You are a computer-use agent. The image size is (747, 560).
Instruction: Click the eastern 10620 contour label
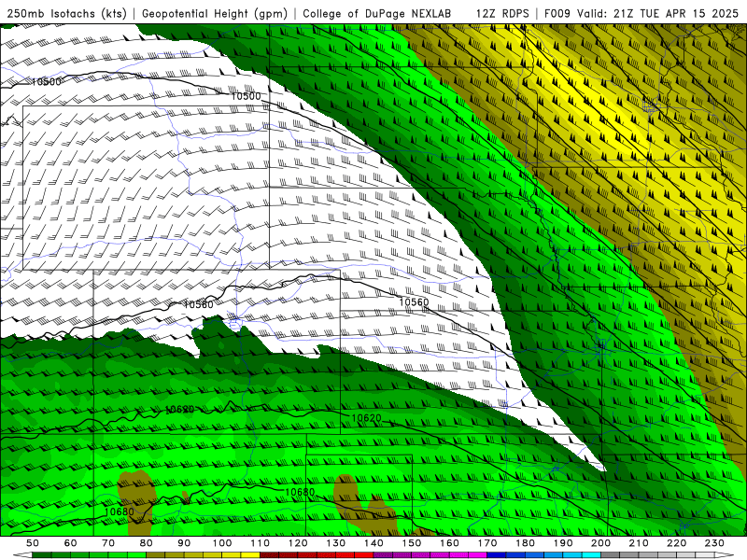tap(366, 417)
